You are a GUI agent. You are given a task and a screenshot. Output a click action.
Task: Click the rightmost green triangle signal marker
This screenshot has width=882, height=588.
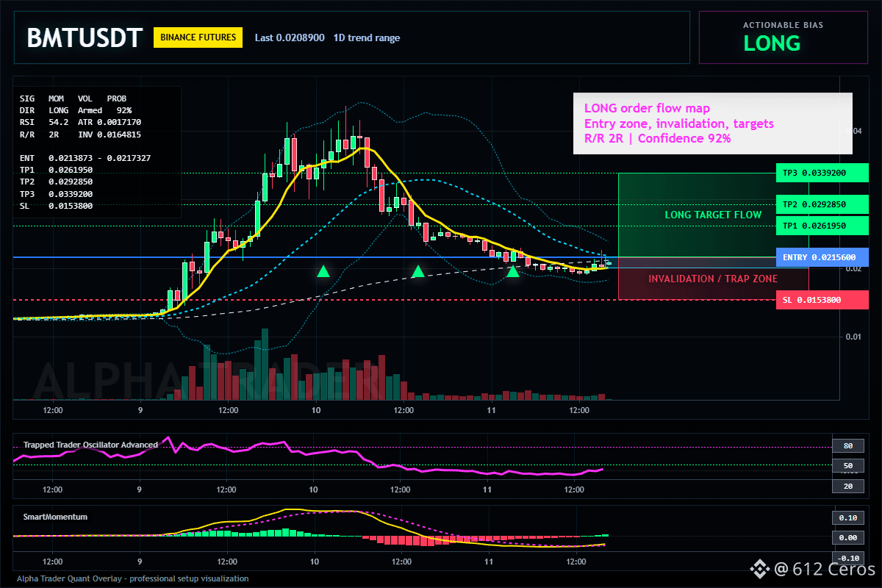513,271
